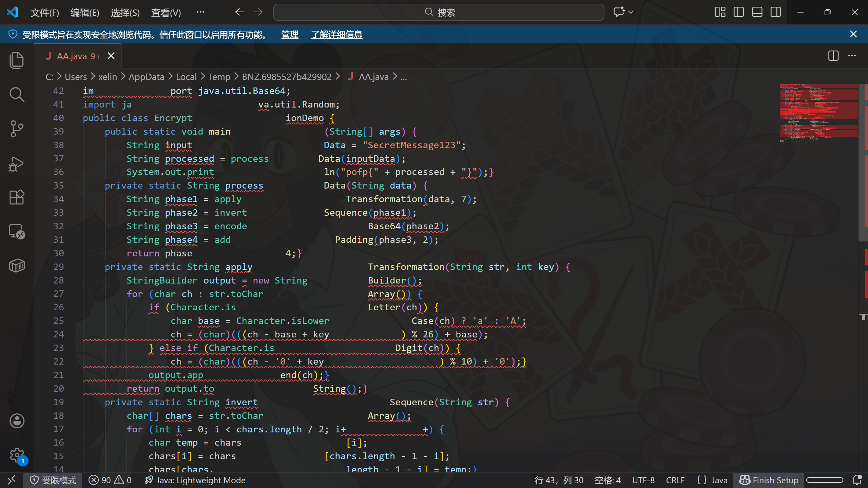This screenshot has width=868, height=488.
Task: Open the Source Control view
Action: pyautogui.click(x=16, y=129)
